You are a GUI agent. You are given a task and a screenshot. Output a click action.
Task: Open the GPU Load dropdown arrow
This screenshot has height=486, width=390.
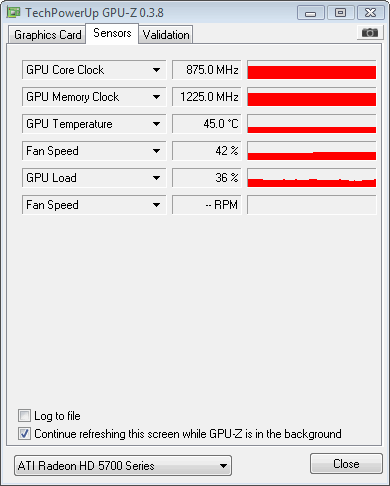tap(156, 178)
